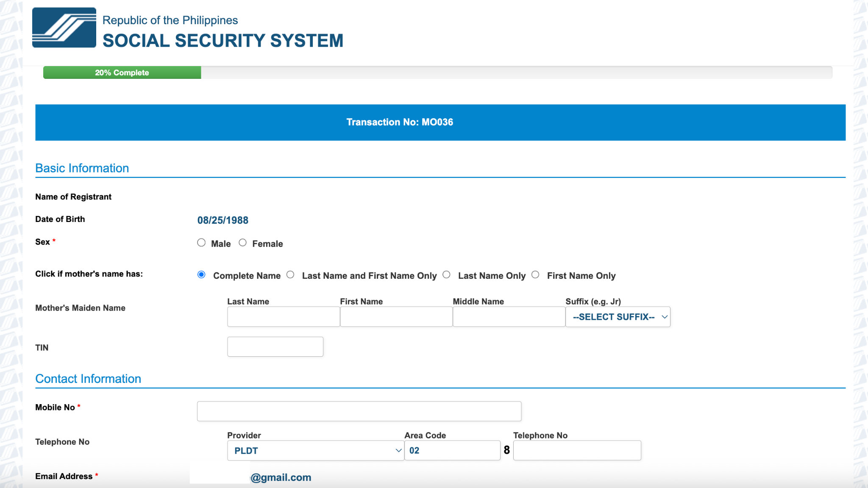Choose Complete Name mother's name option
Image resolution: width=868 pixels, height=488 pixels.
tap(202, 275)
